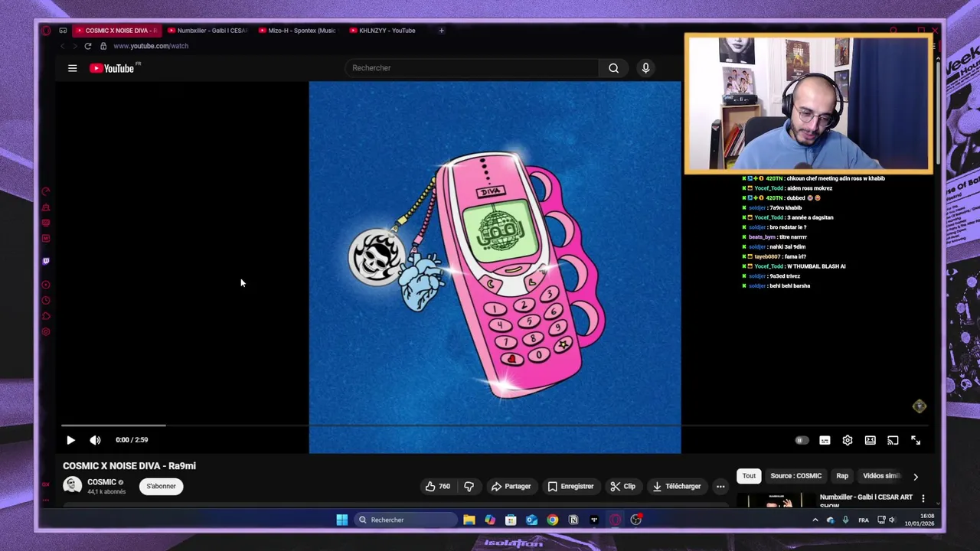Go back with the browser back arrow
Image resolution: width=980 pixels, height=551 pixels.
[63, 46]
